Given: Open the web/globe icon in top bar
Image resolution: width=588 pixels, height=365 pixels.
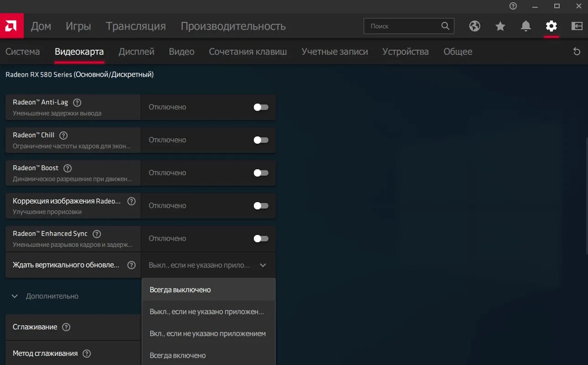Looking at the screenshot, I should point(475,26).
